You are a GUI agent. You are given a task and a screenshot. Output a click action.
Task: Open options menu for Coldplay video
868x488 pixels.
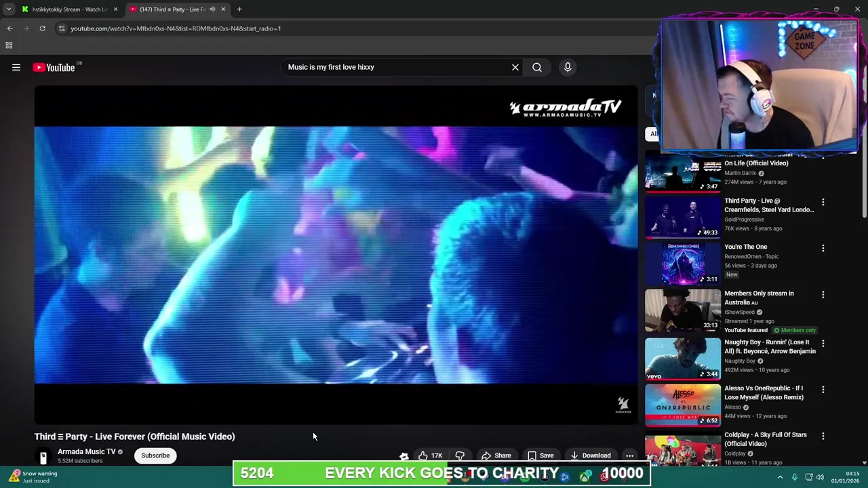tap(823, 436)
